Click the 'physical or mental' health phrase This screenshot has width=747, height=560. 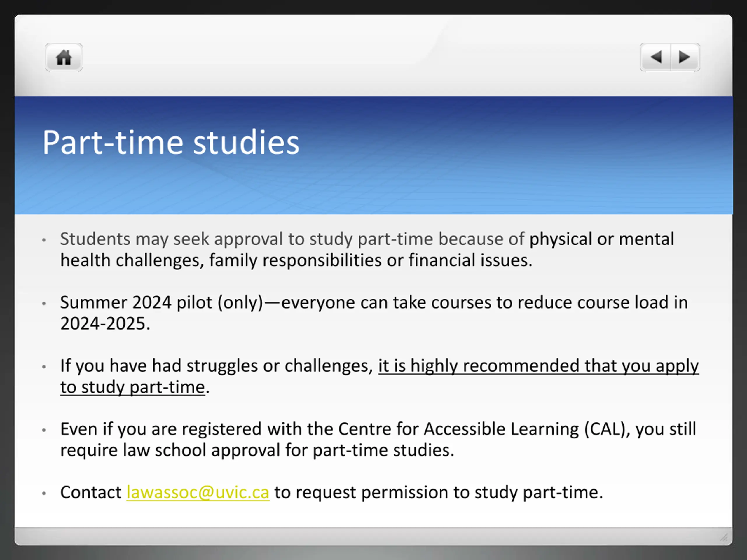tap(601, 239)
